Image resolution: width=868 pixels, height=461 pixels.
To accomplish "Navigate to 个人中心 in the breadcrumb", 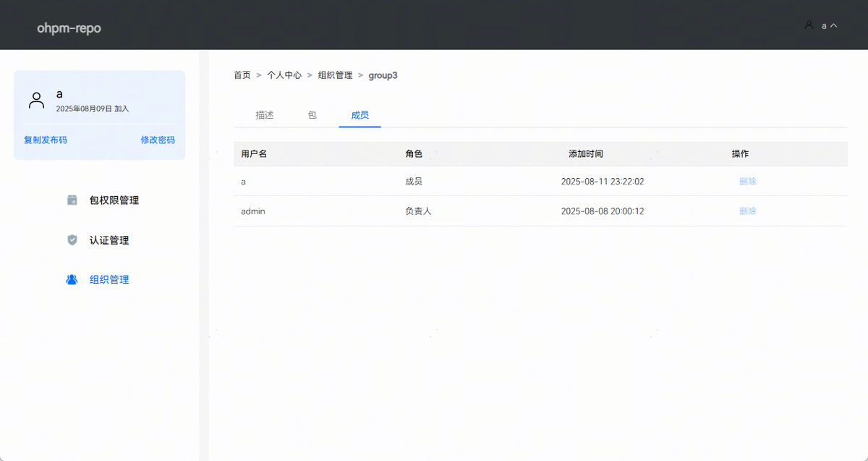I will point(284,75).
